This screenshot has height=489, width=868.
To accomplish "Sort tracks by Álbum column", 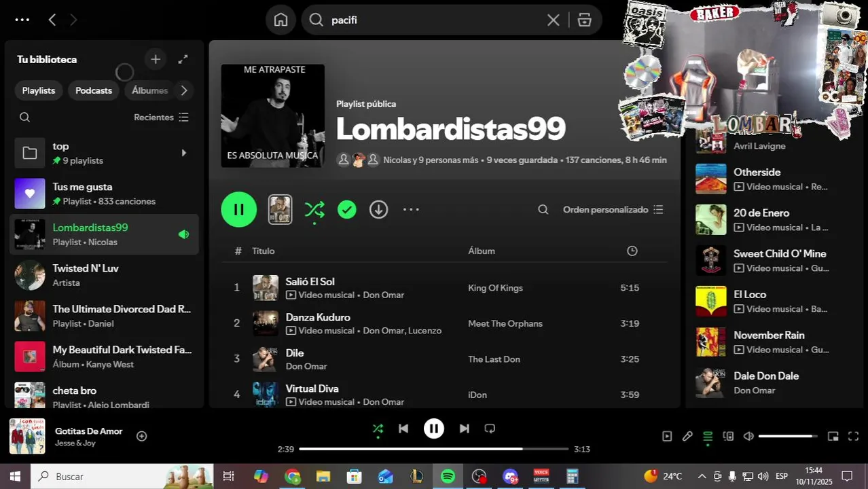I will pos(482,251).
